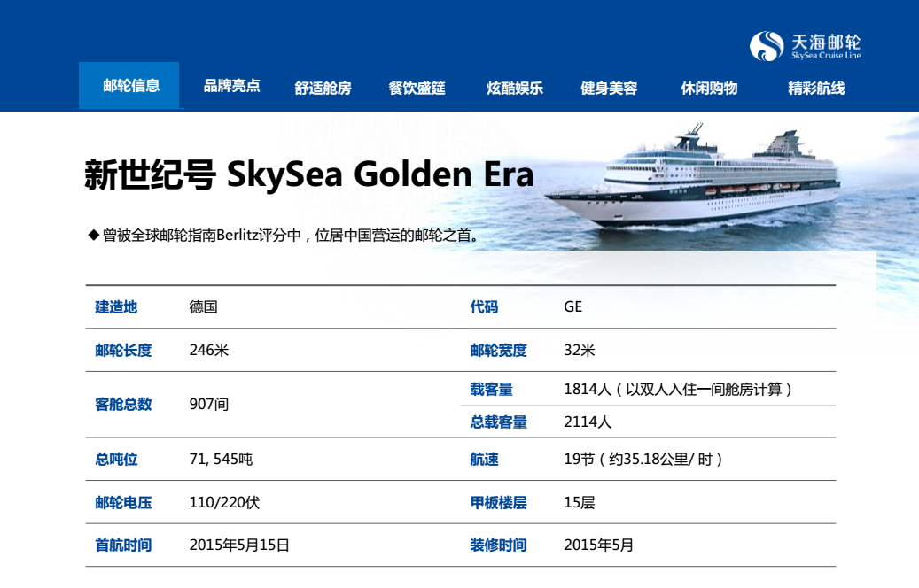
Task: Click the 装修时间 value 2015年5月
Action: [x=598, y=545]
